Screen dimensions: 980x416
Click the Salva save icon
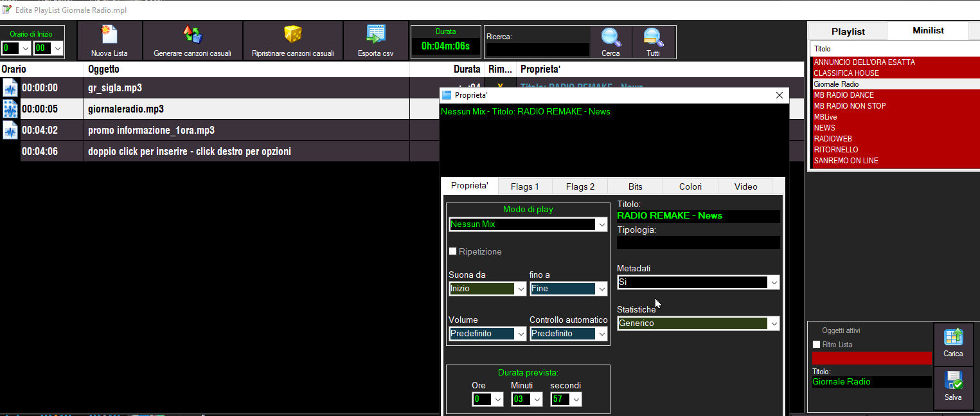(953, 381)
